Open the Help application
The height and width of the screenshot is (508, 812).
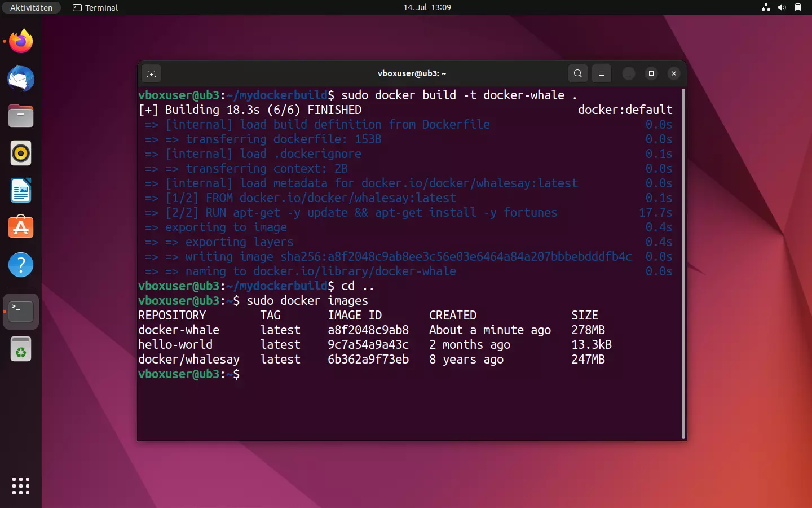click(x=20, y=265)
